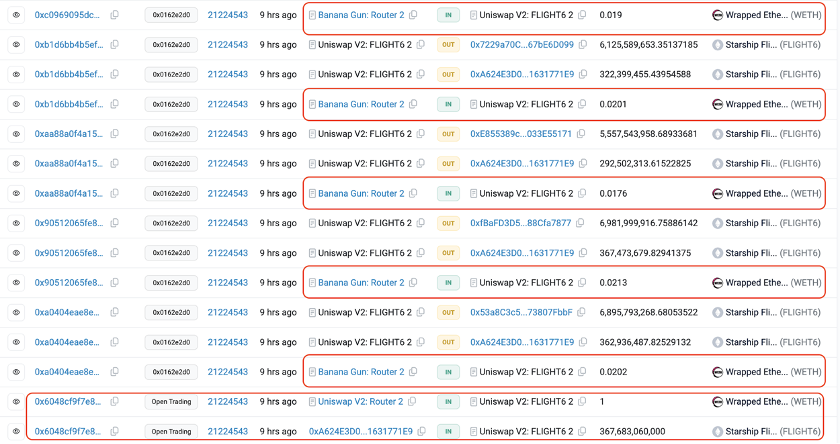The image size is (840, 444).
Task: Click Starship Fli... token logo in 6,981,999,916.75886142 row
Action: 717,223
